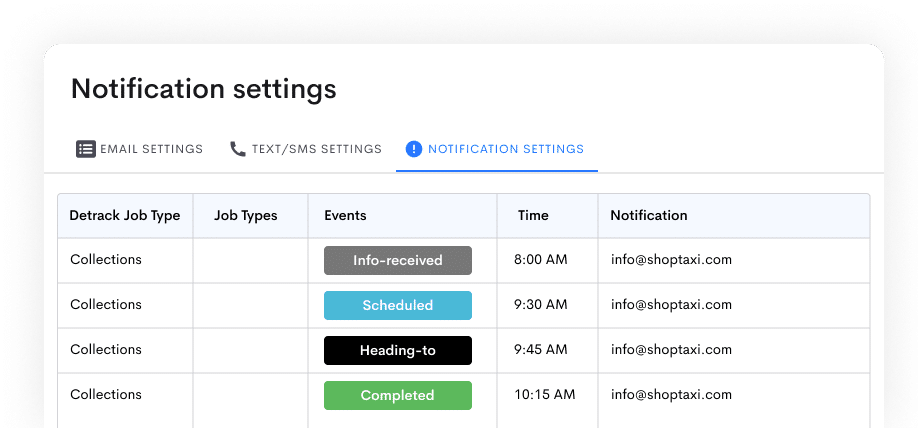This screenshot has width=918, height=428.
Task: Switch to Text/SMS Settings tab
Action: pos(305,149)
